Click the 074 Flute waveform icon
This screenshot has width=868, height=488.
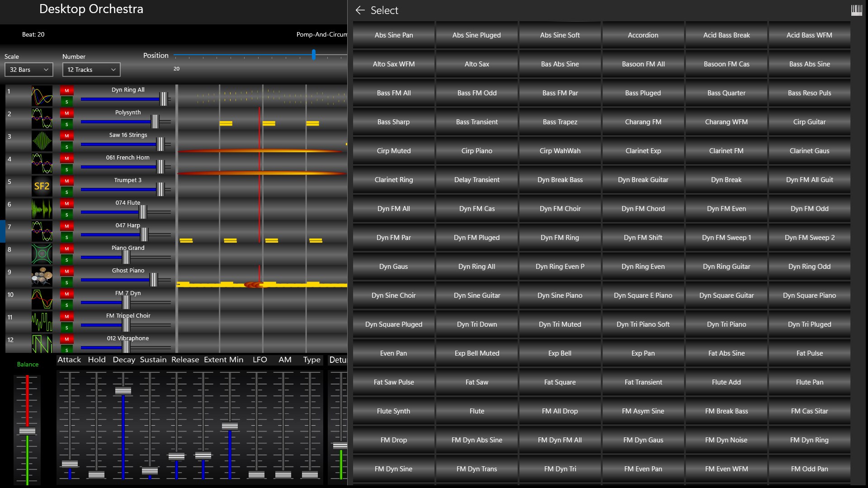pyautogui.click(x=42, y=208)
